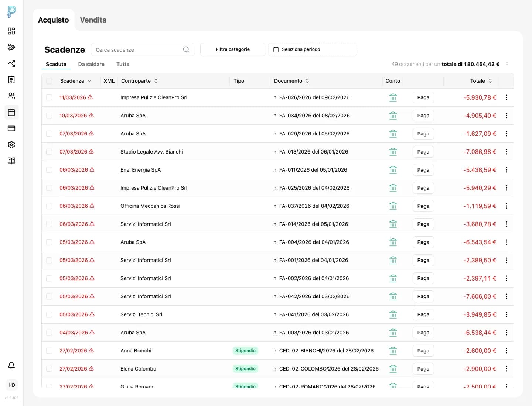Screen dimensions: 532x406
Task: Click the trend chart arrow sidebar icon
Action: pyautogui.click(x=11, y=63)
